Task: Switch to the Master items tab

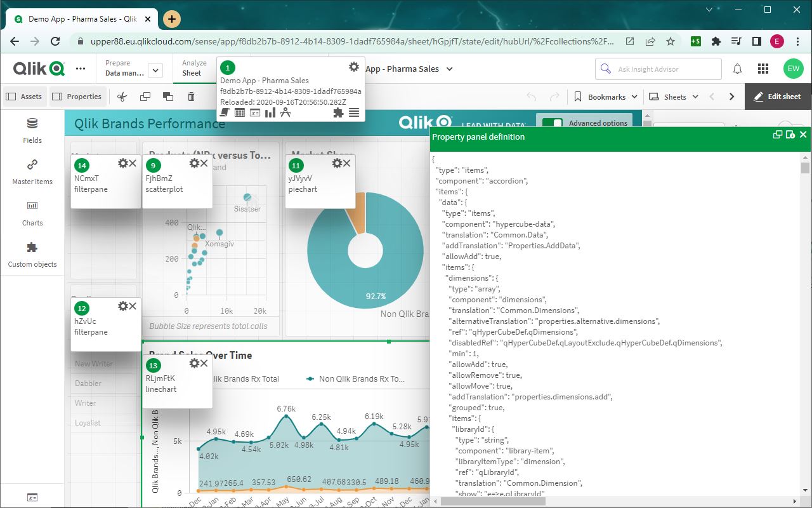Action: 32,171
